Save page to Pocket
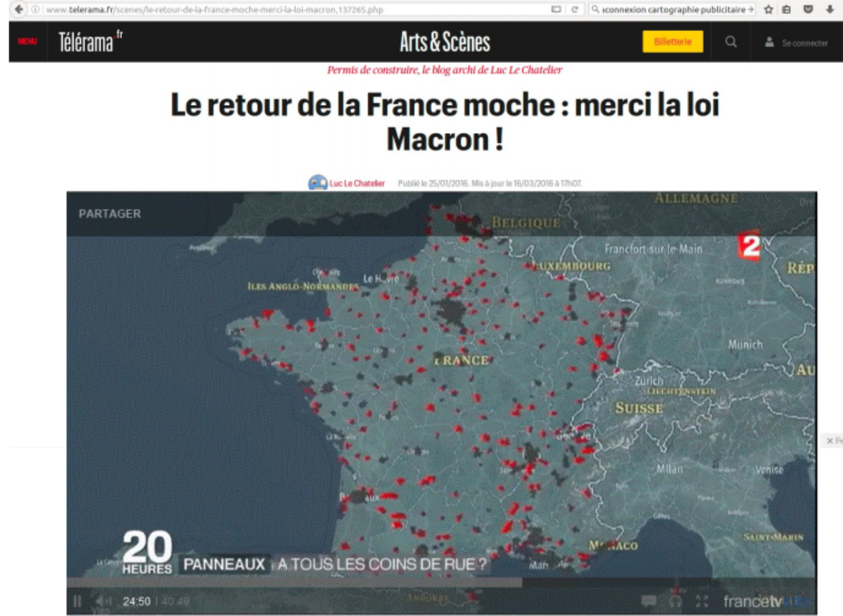 [808, 9]
